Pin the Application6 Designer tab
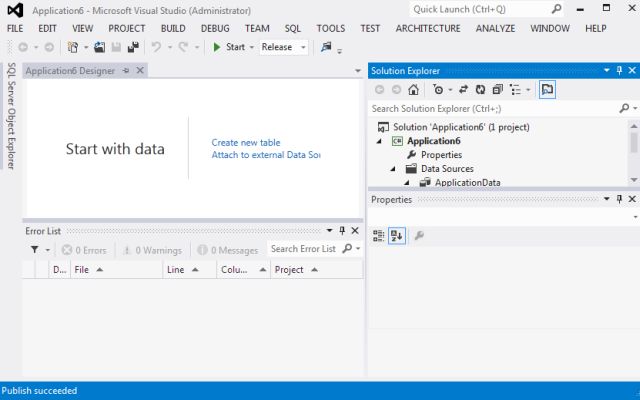640x400 pixels. pos(126,71)
